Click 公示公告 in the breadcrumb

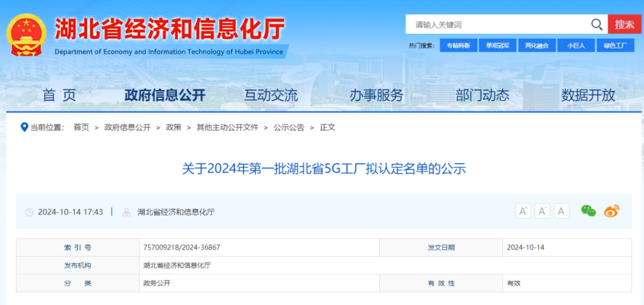point(289,127)
